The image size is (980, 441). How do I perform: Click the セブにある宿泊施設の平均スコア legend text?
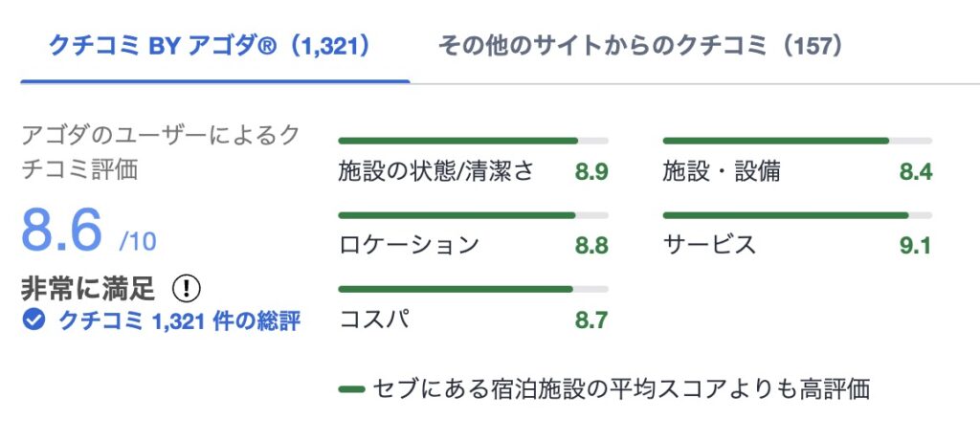pos(621,389)
